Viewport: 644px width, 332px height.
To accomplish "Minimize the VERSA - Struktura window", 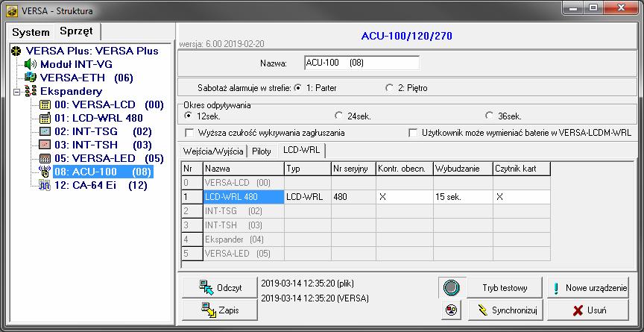I will (575, 8).
